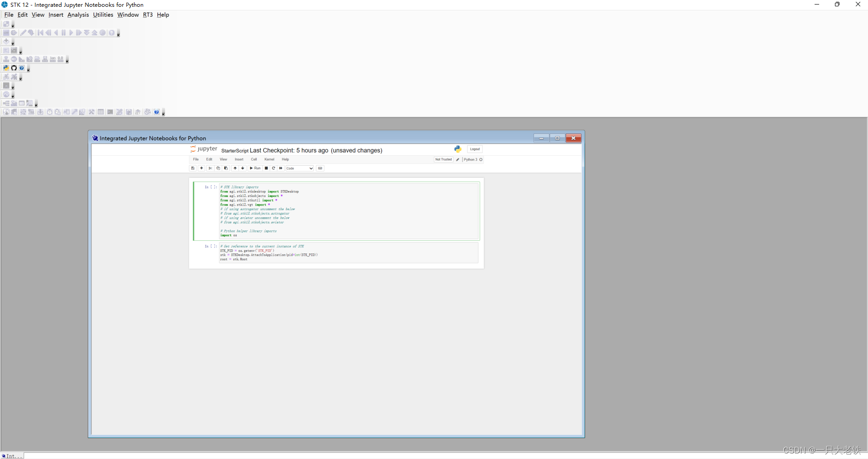Open the command palette keyboard icon
This screenshot has height=459, width=868.
(320, 168)
